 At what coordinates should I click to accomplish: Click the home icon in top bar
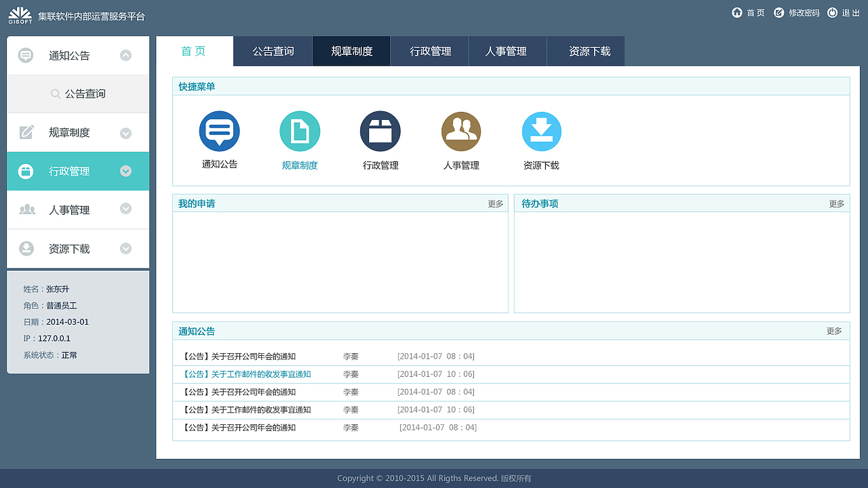pos(737,12)
